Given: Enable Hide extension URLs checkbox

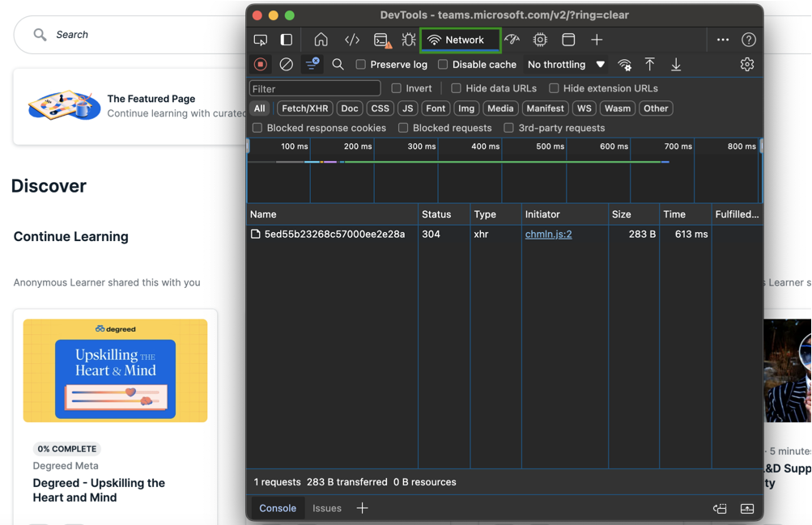Looking at the screenshot, I should coord(554,88).
